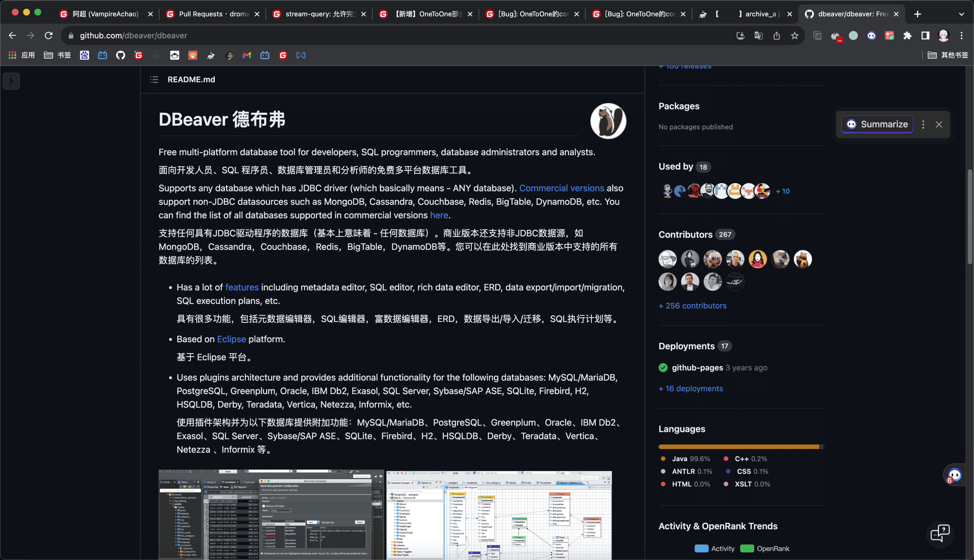Open the Gmail bookmark icon

(247, 55)
